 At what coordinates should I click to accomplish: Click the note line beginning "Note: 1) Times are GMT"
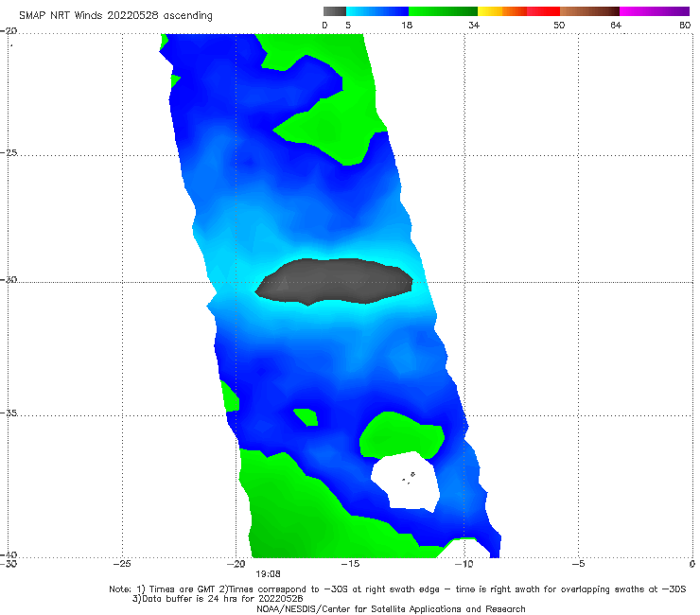[397, 589]
